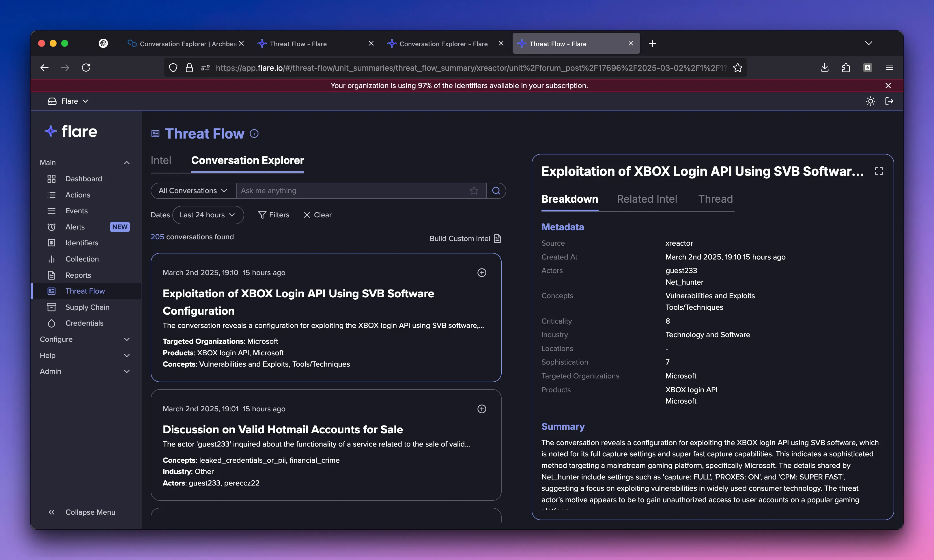The width and height of the screenshot is (934, 560).
Task: Select Threat Flow in the sidebar
Action: coord(85,291)
